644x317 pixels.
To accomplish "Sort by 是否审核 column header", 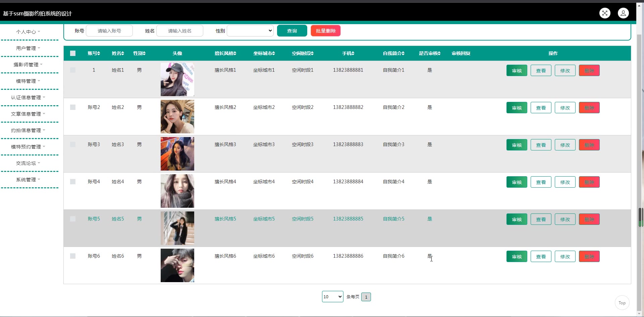I will pyautogui.click(x=430, y=53).
